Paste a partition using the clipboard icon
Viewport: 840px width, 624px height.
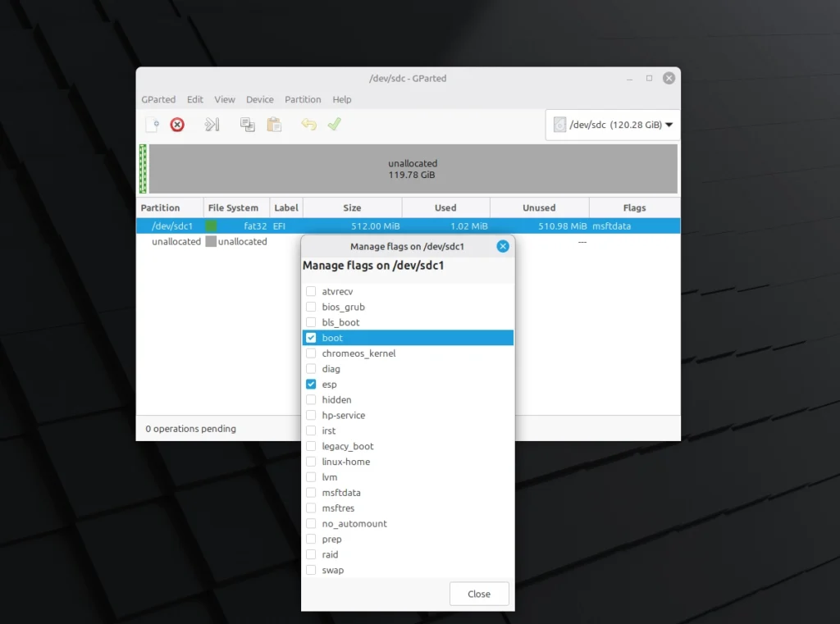(x=274, y=124)
